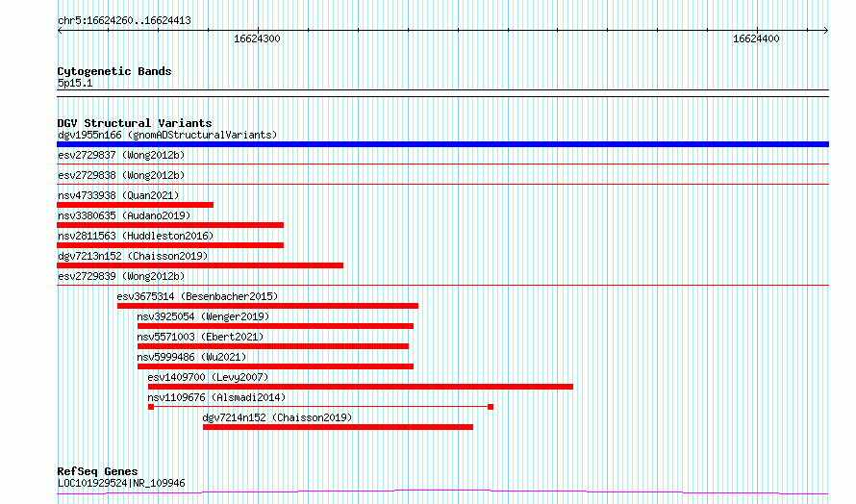Click dgv1955n166 (gnomADStructuralVariants) label

click(167, 135)
